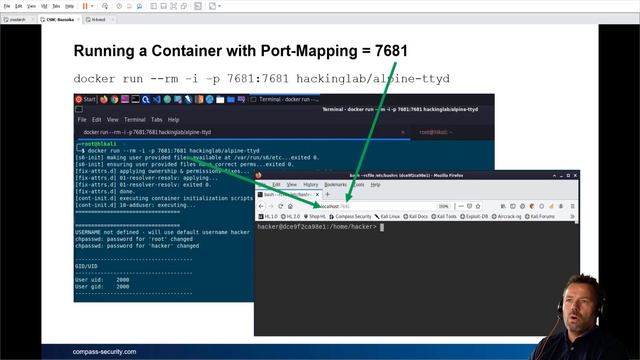
Task: Close the docker run terminal tab
Action: (403, 132)
